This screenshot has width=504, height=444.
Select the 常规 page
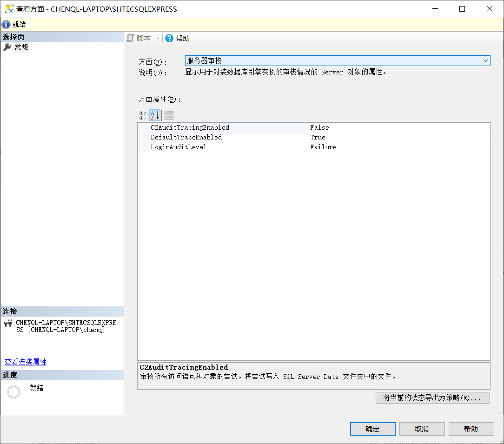tap(21, 47)
